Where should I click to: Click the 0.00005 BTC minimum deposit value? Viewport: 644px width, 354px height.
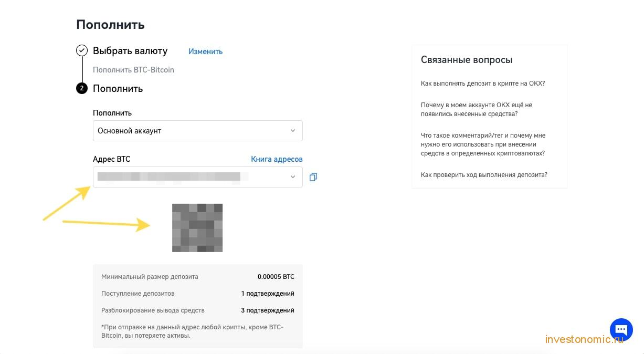[x=276, y=277]
